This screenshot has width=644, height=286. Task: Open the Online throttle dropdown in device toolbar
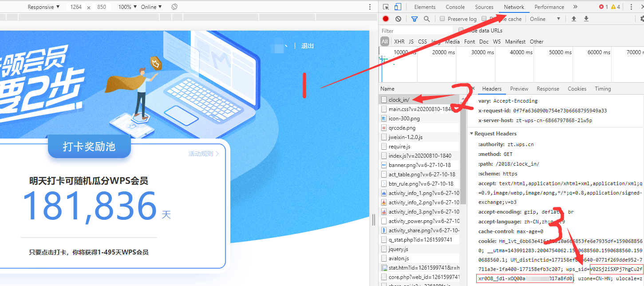click(x=151, y=7)
